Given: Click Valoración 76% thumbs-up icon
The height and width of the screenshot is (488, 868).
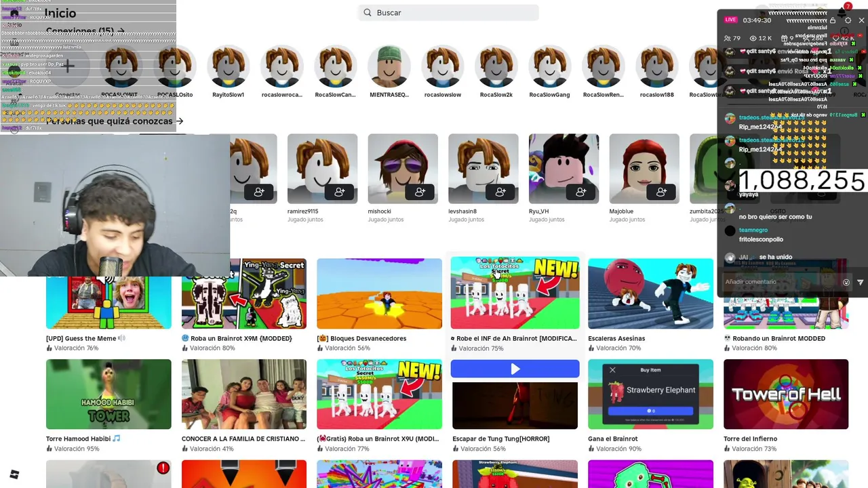Looking at the screenshot, I should 50,348.
